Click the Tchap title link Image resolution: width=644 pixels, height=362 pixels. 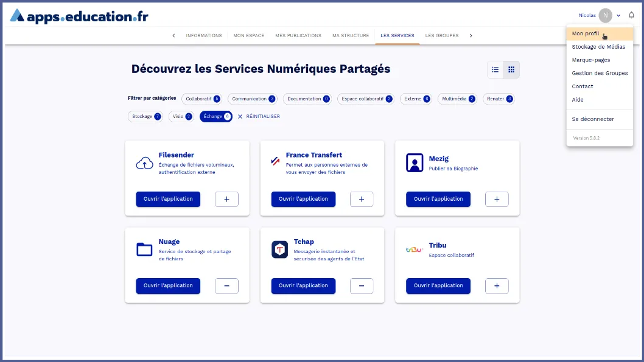[x=304, y=242]
